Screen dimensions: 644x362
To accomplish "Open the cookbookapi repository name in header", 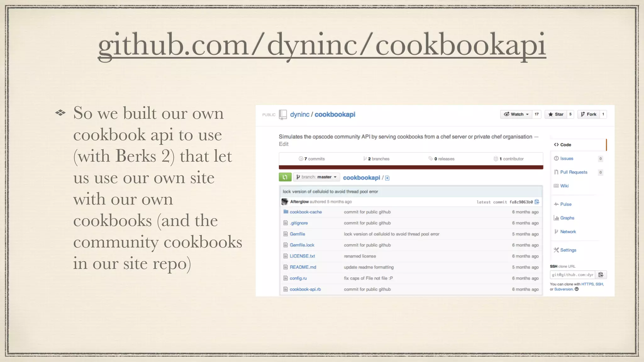I will pyautogui.click(x=335, y=114).
